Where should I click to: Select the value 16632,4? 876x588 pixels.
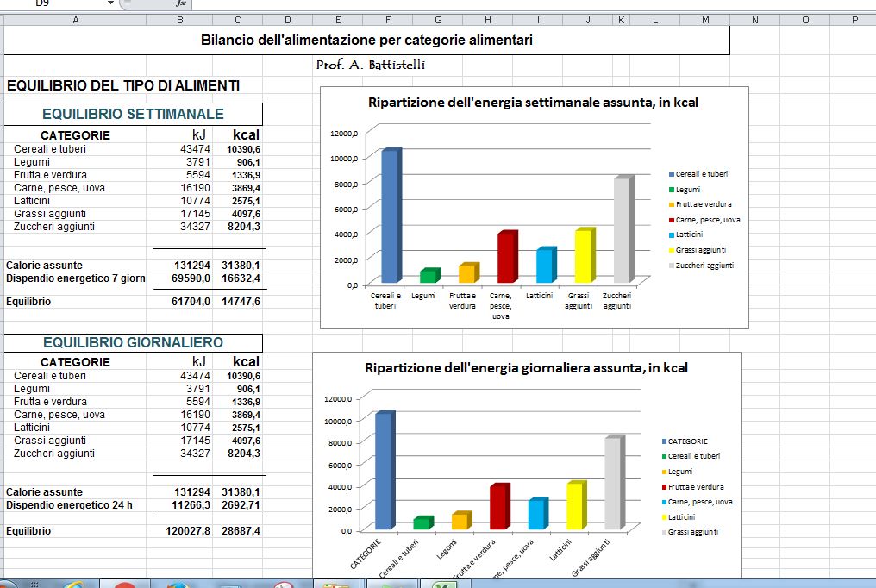pyautogui.click(x=241, y=278)
